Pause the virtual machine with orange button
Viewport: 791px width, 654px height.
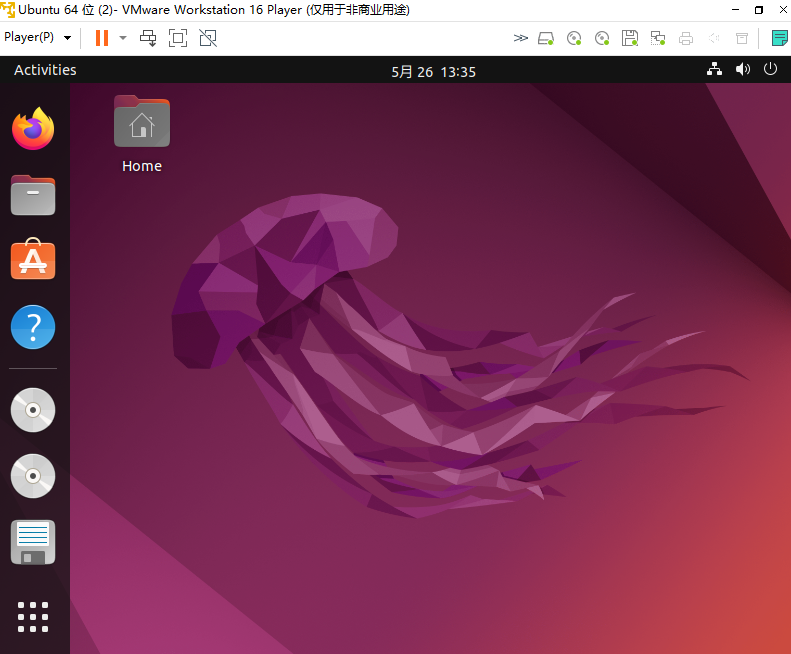pyautogui.click(x=101, y=38)
